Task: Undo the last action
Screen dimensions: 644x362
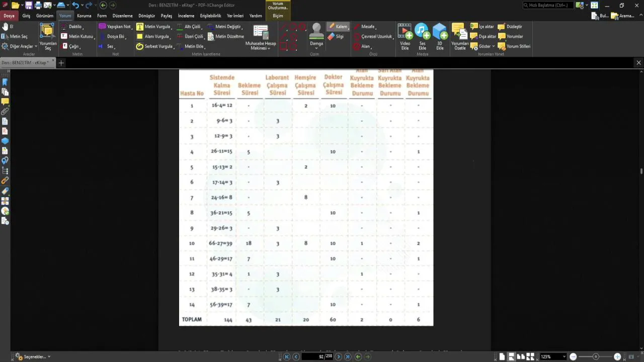Action: coord(75,5)
